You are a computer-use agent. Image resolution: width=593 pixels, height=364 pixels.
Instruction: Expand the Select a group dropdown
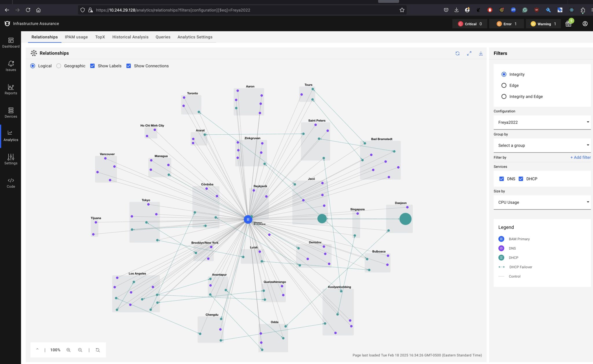(x=542, y=145)
